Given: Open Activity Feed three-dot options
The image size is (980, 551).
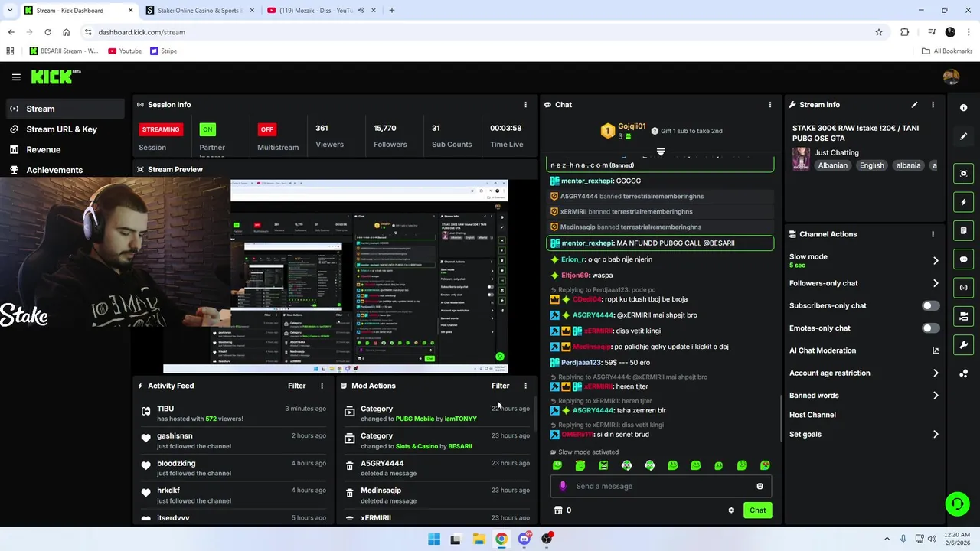Looking at the screenshot, I should (x=322, y=386).
